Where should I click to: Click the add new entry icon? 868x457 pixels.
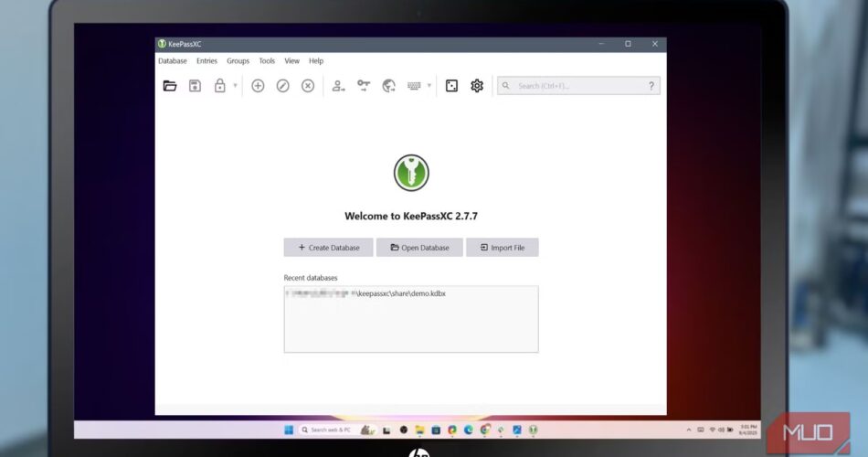[x=258, y=86]
